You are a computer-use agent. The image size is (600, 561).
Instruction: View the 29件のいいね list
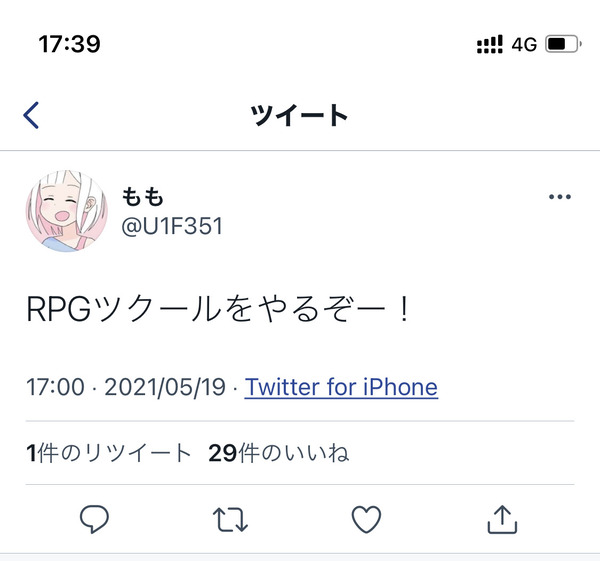pos(279,453)
